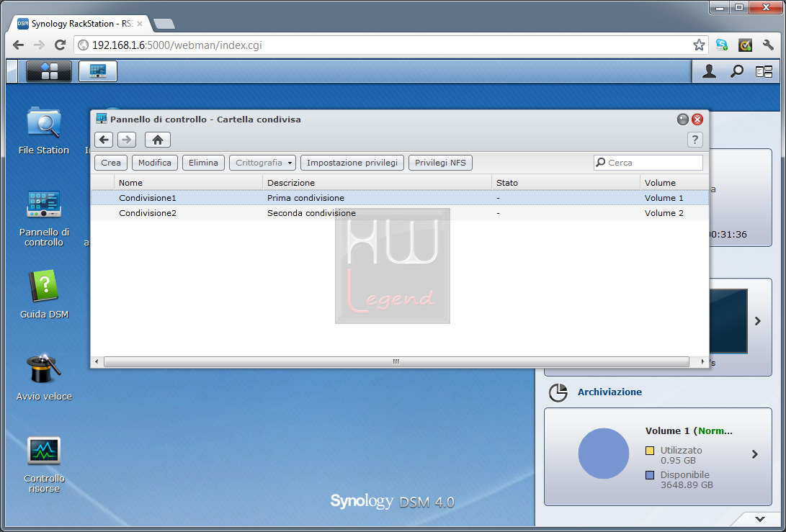Image resolution: width=786 pixels, height=532 pixels.
Task: Select the Synology RackStation browser tab
Action: pos(80,24)
